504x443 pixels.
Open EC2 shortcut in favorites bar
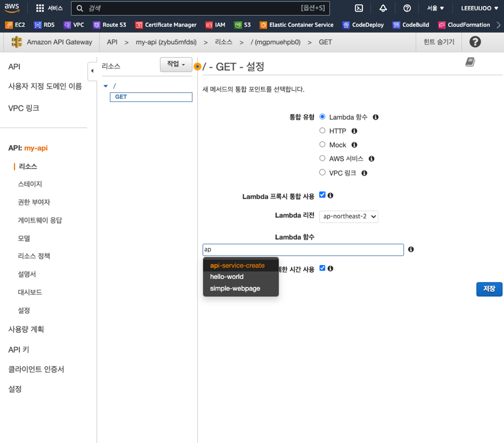point(15,25)
